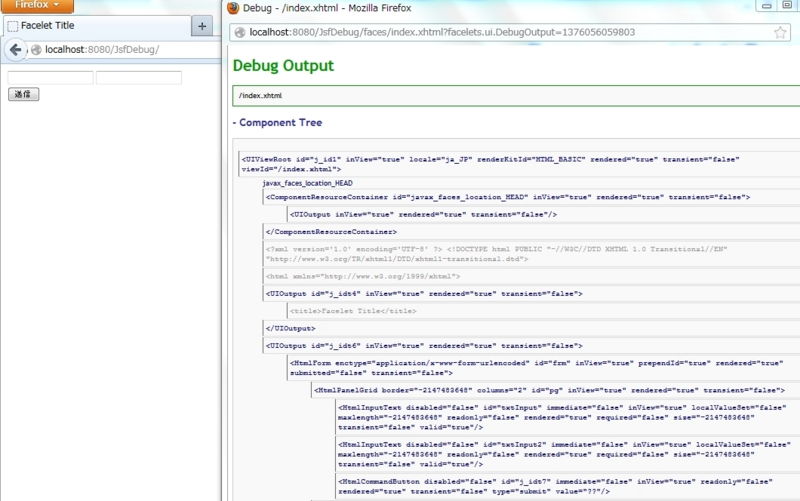Click Debug window URL with DebugOutput parameter
Screen dimensions: 800x501
(x=442, y=32)
